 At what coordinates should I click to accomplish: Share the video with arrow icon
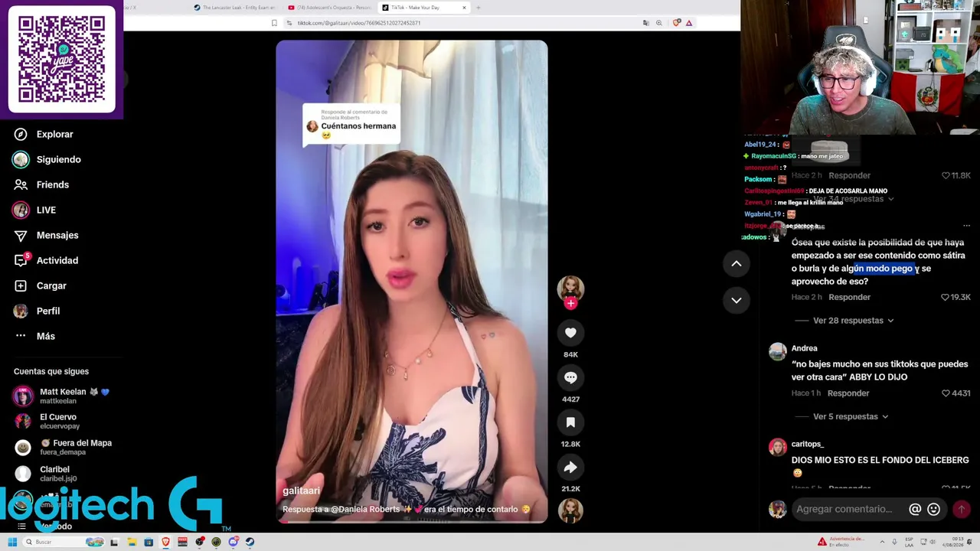pyautogui.click(x=570, y=468)
